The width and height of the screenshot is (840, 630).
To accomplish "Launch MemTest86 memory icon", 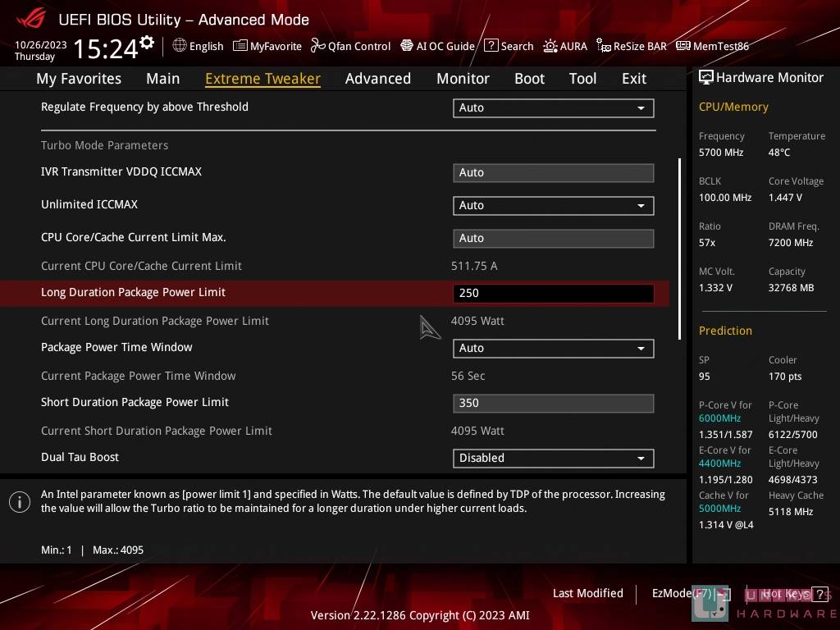I will [682, 46].
